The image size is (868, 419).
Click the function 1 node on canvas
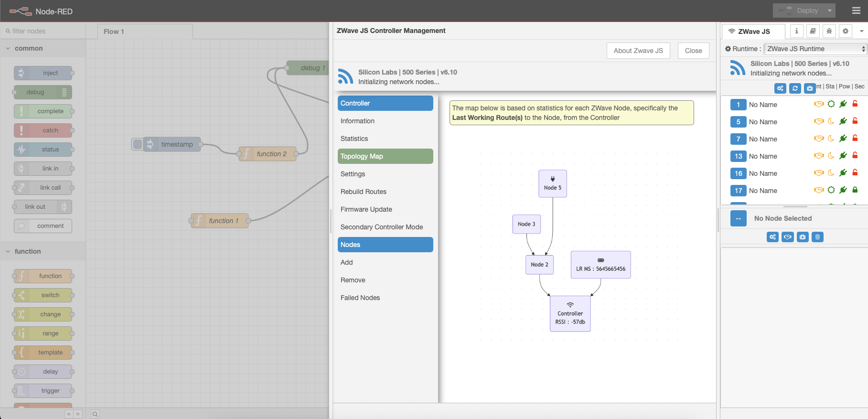point(220,221)
